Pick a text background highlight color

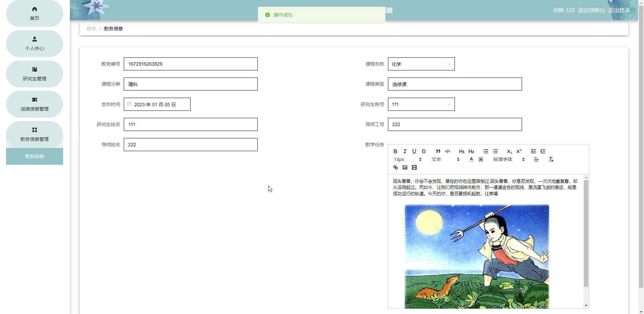click(481, 159)
